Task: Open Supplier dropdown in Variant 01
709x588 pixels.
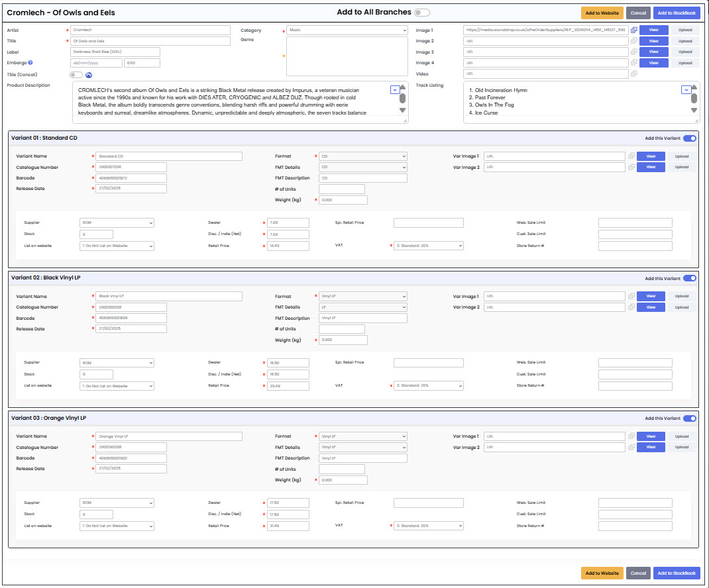Action: tap(117, 223)
